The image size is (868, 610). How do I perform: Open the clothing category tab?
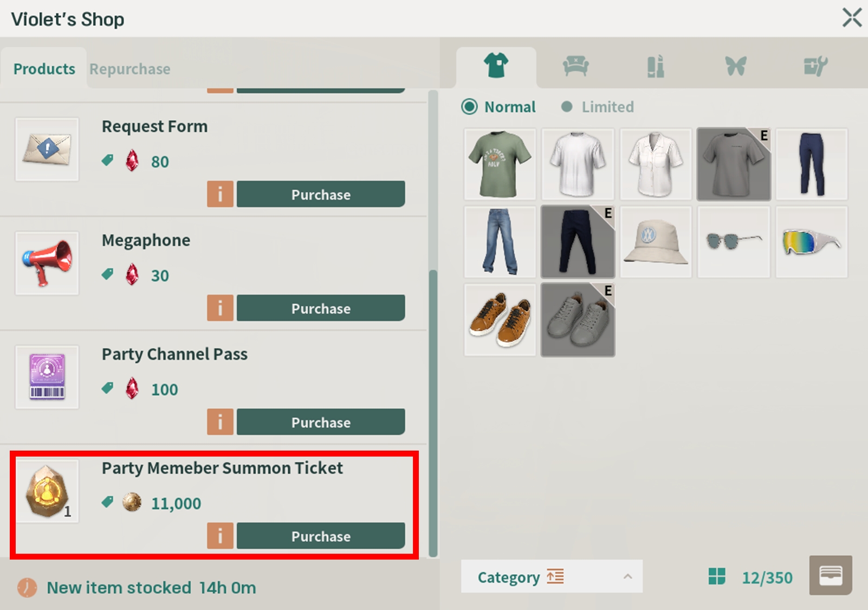496,67
